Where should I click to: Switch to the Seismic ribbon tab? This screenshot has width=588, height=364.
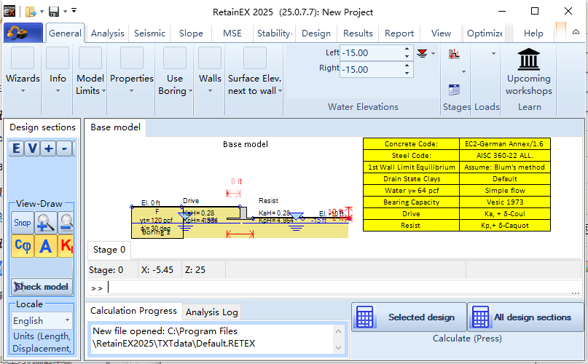pos(150,33)
